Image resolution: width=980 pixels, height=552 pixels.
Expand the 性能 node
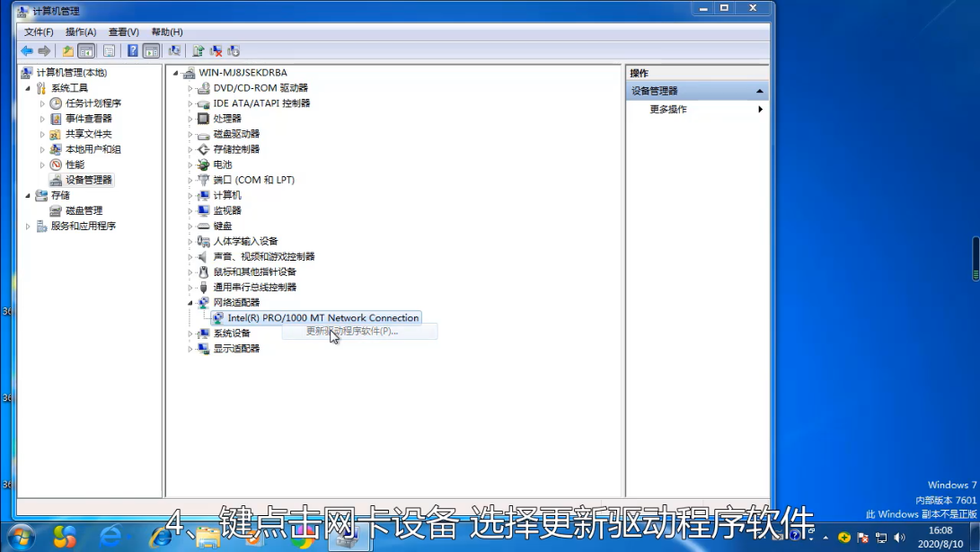(42, 165)
